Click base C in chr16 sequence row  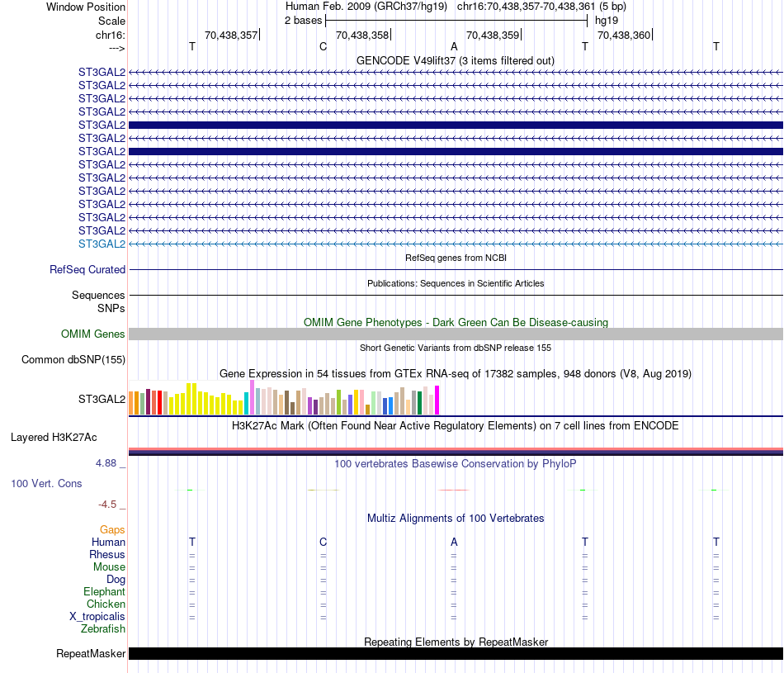[x=323, y=46]
